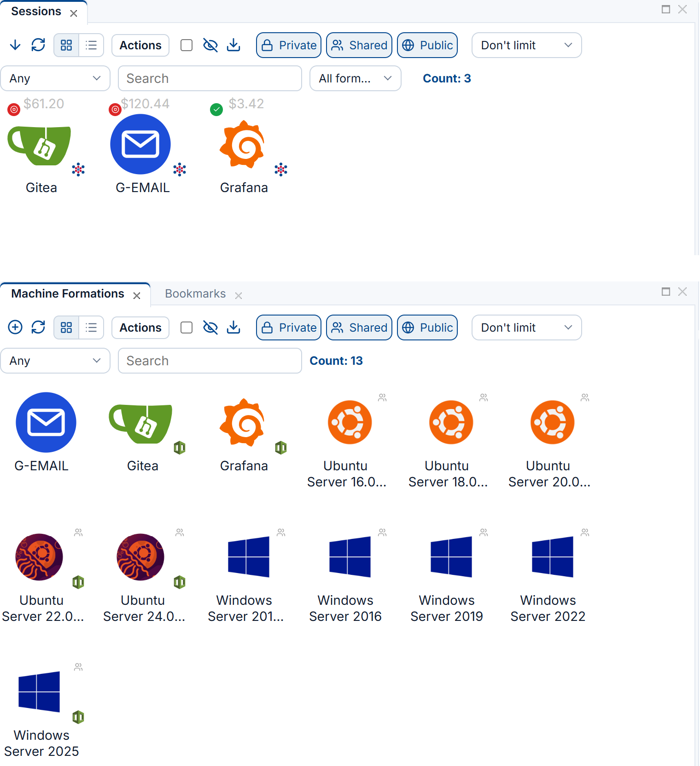Select Windows Server 2025 formation
Image resolution: width=700 pixels, height=766 pixels.
click(39, 692)
